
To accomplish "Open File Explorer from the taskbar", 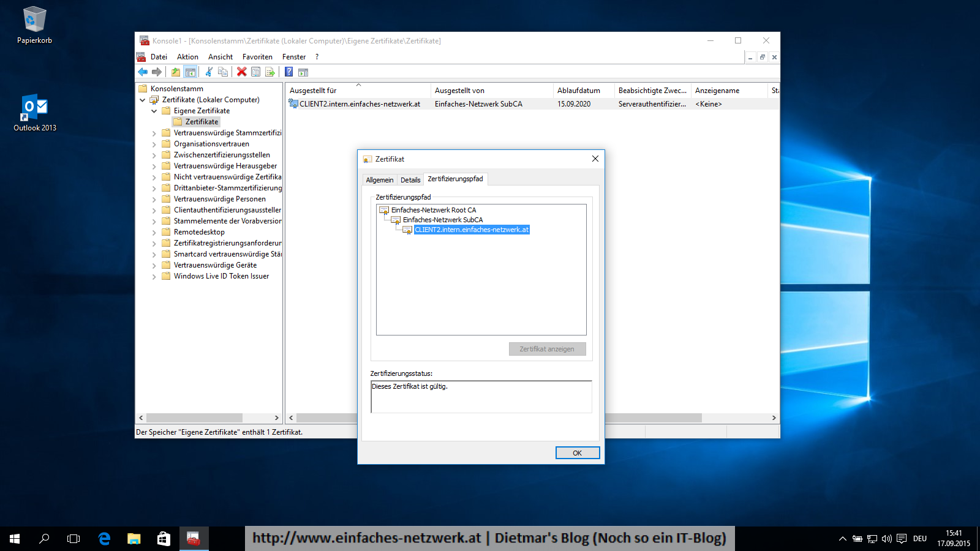I will [134, 539].
